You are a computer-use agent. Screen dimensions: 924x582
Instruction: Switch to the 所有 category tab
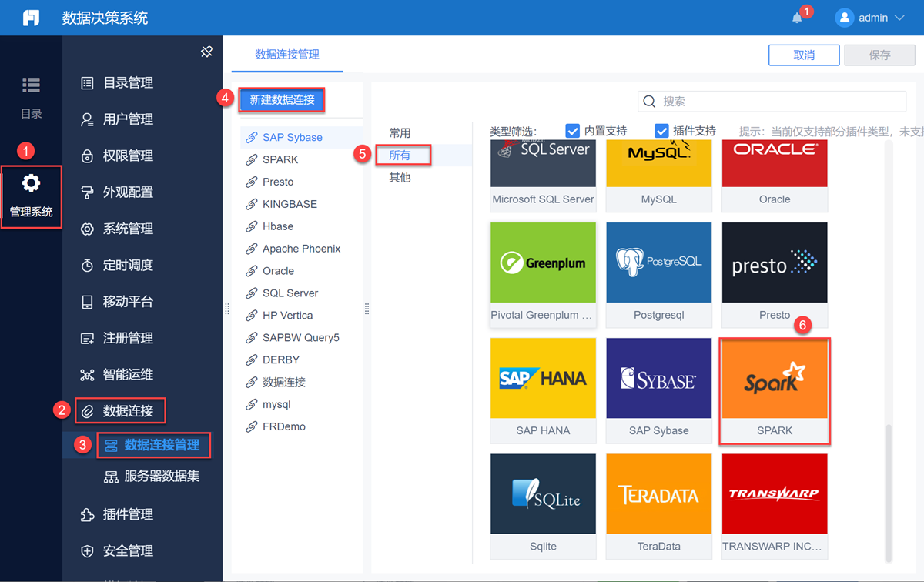pyautogui.click(x=400, y=156)
